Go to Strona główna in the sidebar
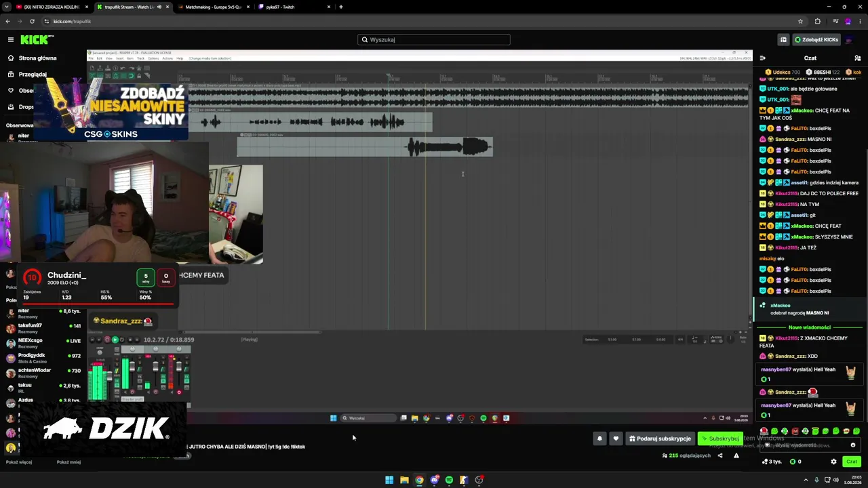The height and width of the screenshot is (488, 868). coord(38,58)
